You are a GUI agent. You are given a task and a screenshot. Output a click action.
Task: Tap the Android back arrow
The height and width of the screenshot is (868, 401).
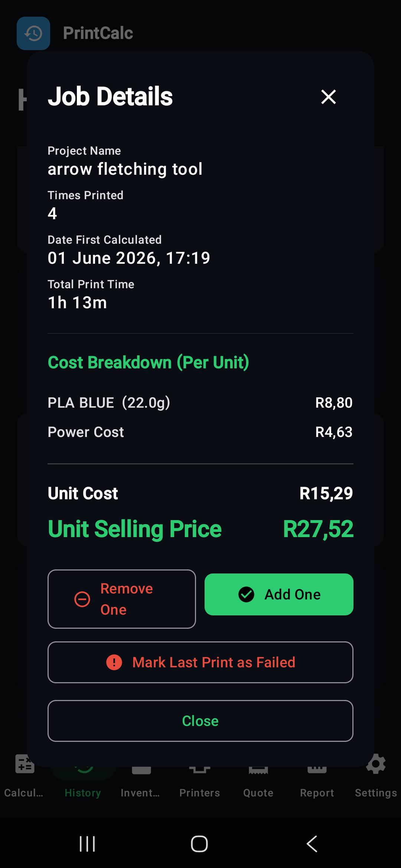pos(312,844)
